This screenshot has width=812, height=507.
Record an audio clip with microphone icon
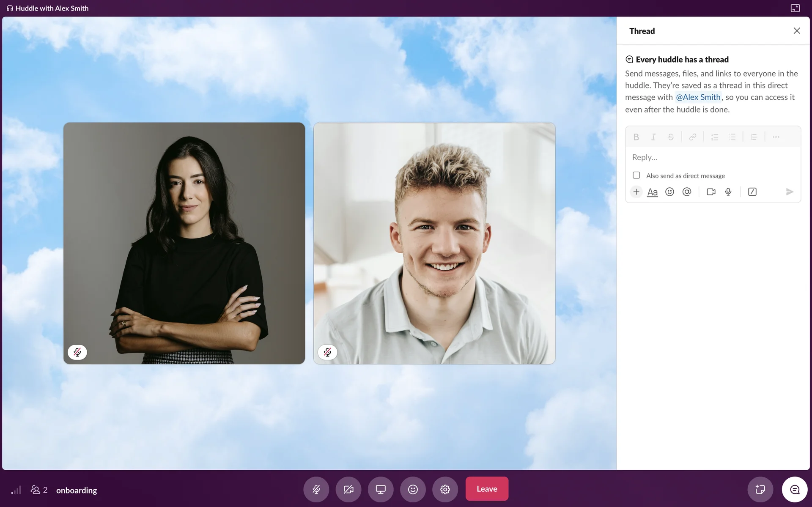(728, 192)
